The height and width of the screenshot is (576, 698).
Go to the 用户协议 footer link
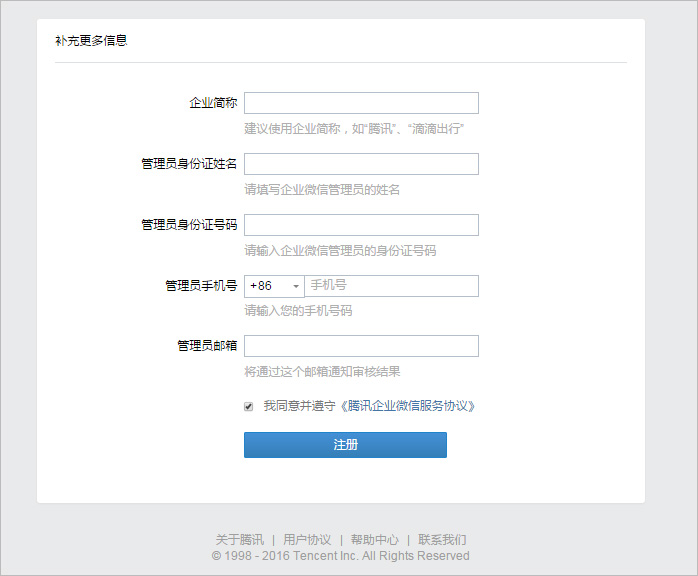coord(307,539)
